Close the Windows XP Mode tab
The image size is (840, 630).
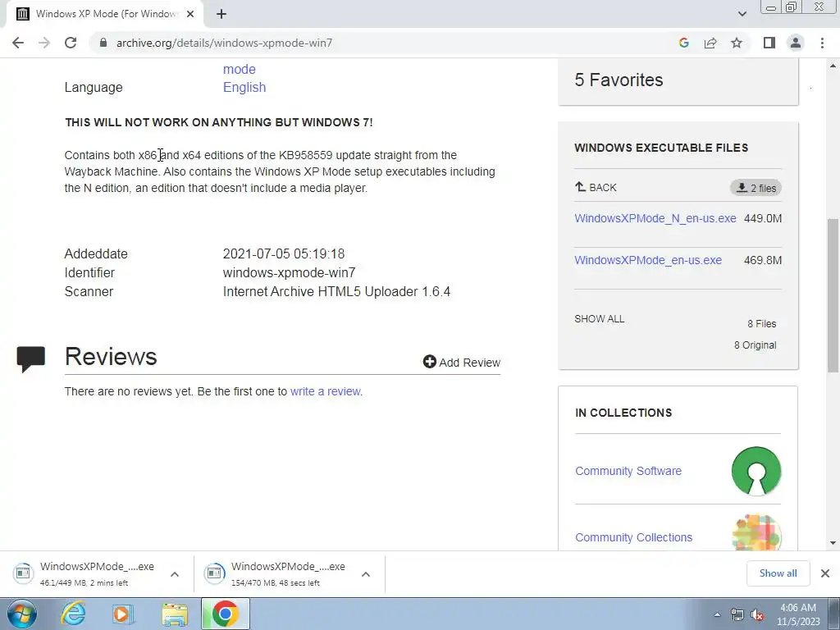[x=190, y=14]
